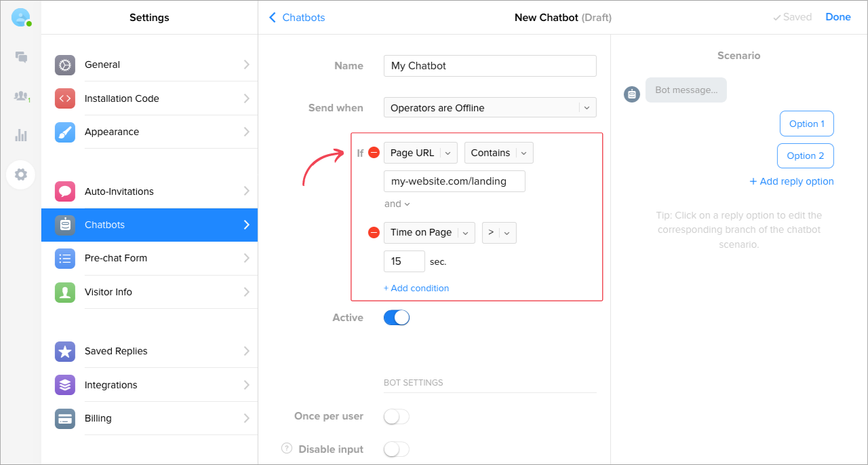Enable the Disable input toggle
The width and height of the screenshot is (868, 465).
tap(397, 449)
